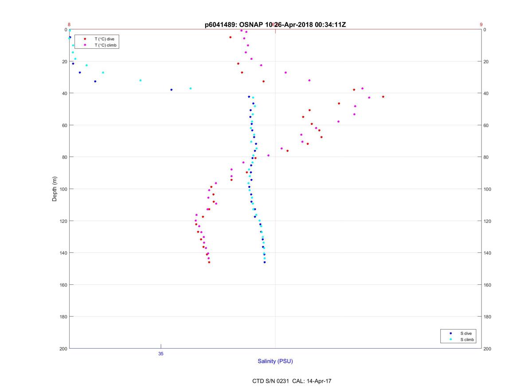This screenshot has height=392, width=532.
Task: Click the '120' tick on left depth axis
Action: (63, 221)
